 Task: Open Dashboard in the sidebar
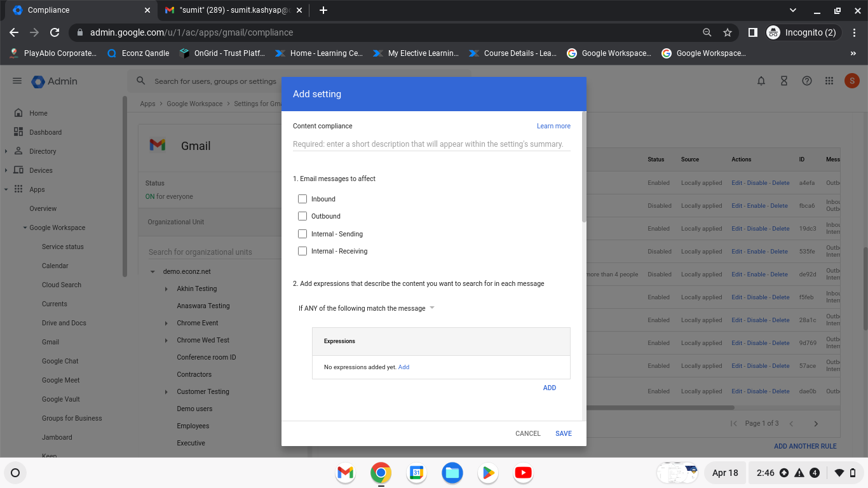point(45,132)
